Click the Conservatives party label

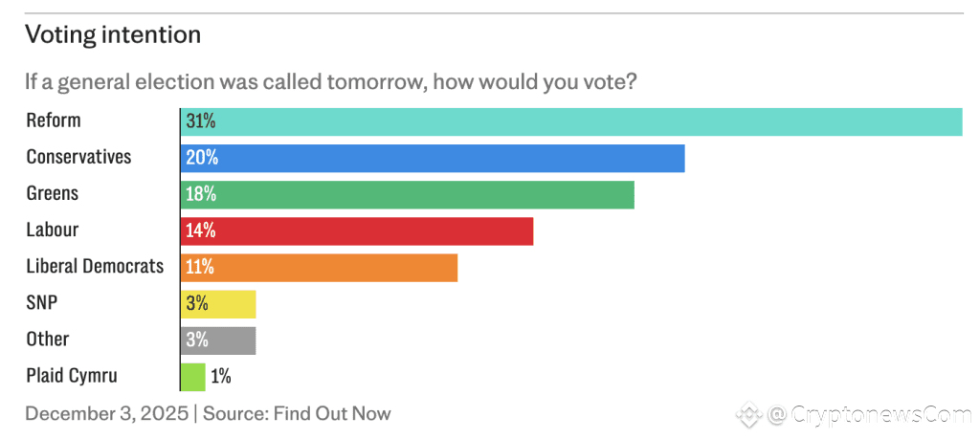[x=78, y=156]
